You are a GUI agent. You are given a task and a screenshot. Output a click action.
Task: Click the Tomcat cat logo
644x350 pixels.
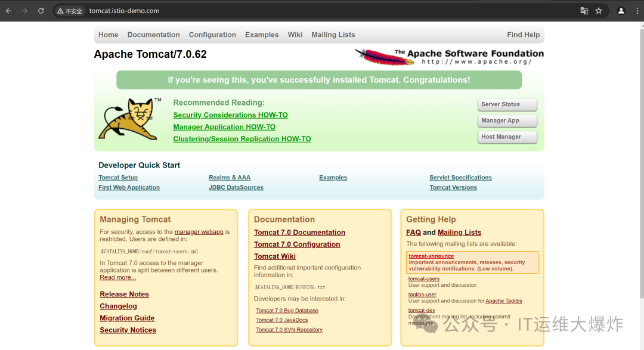coord(129,119)
